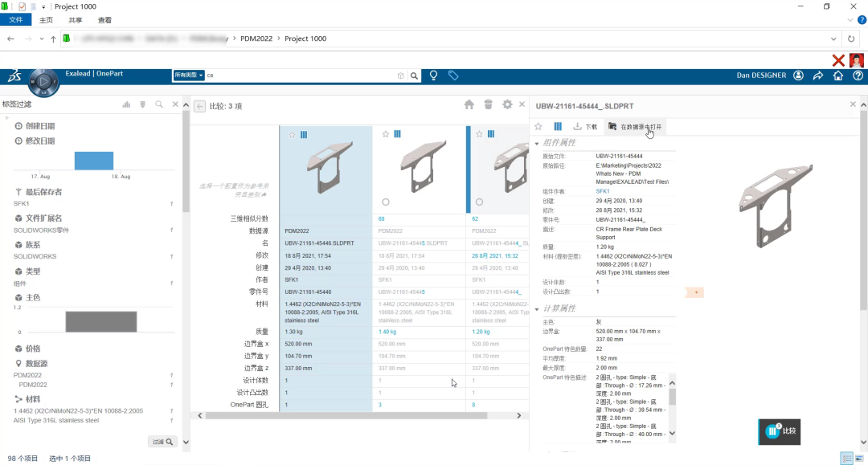Viewport: 868px width, 465px height.
Task: Click the 下载 download button
Action: (x=585, y=127)
